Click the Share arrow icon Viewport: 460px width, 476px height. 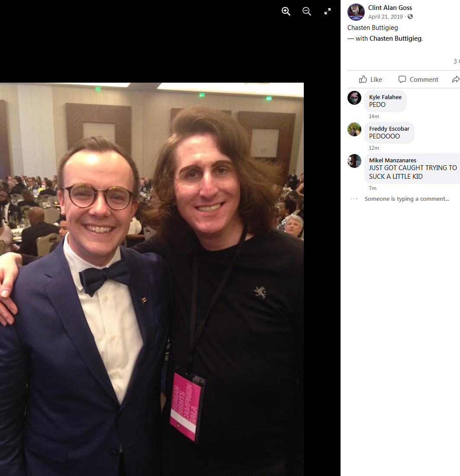[456, 79]
